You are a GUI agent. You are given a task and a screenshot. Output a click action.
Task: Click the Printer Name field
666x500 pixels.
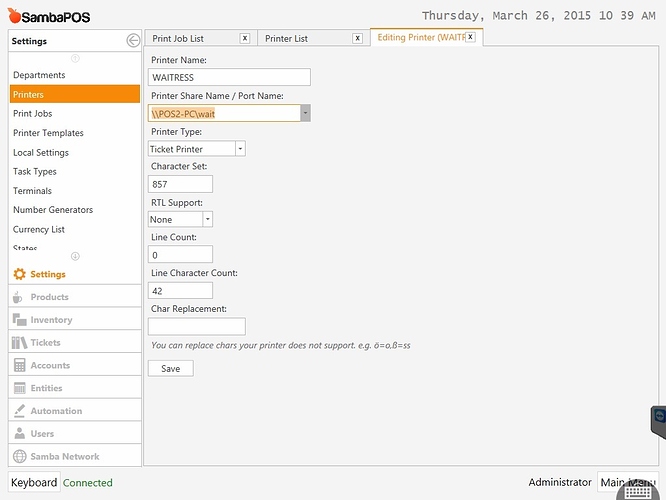click(229, 77)
